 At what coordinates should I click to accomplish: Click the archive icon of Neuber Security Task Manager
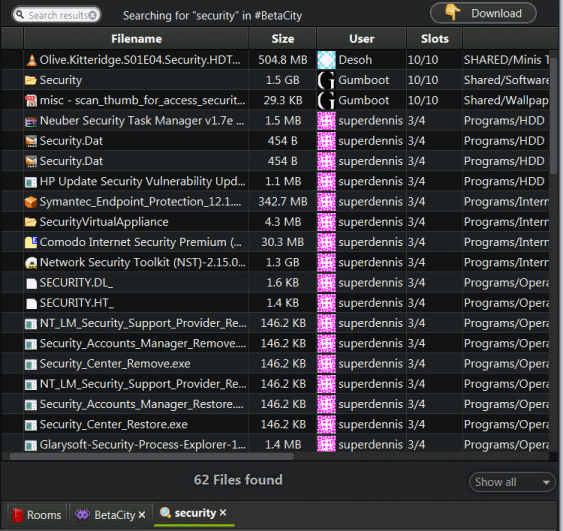[31, 121]
